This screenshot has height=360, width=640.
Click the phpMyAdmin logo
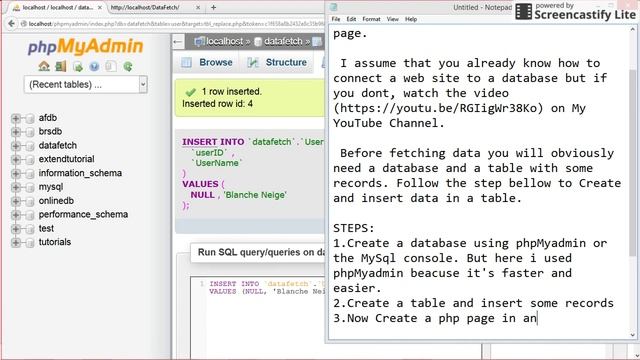point(85,46)
